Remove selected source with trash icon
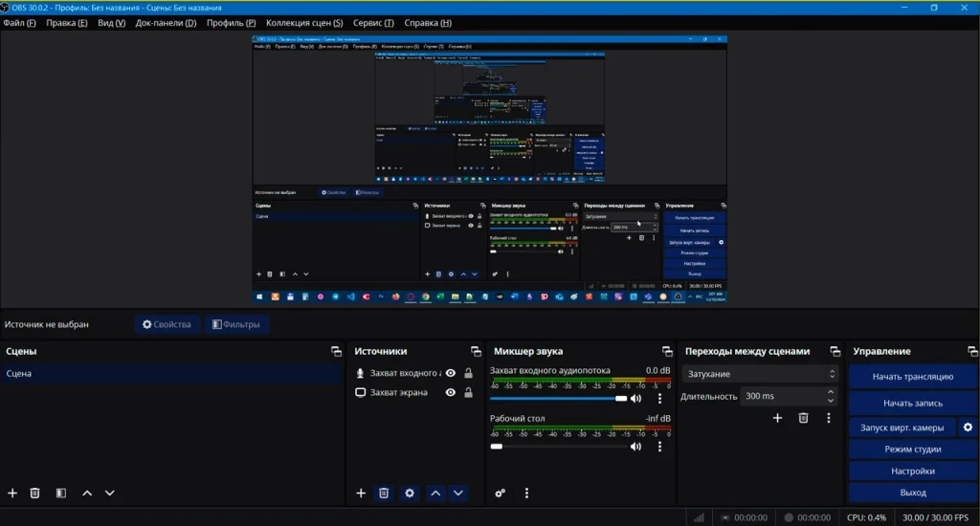Viewport: 980px width, 526px height. click(384, 493)
